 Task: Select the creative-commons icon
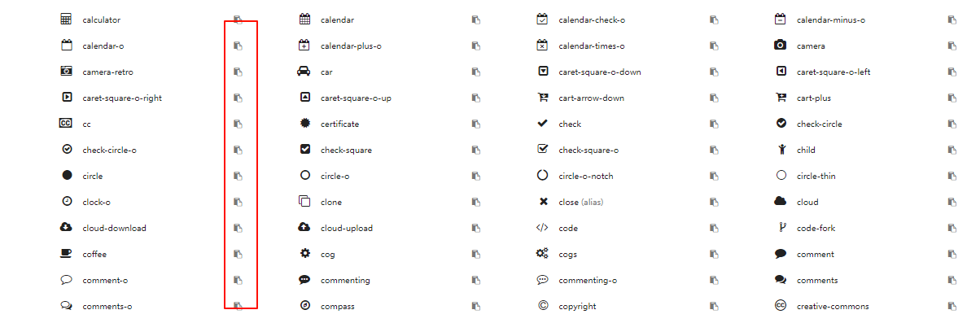781,306
